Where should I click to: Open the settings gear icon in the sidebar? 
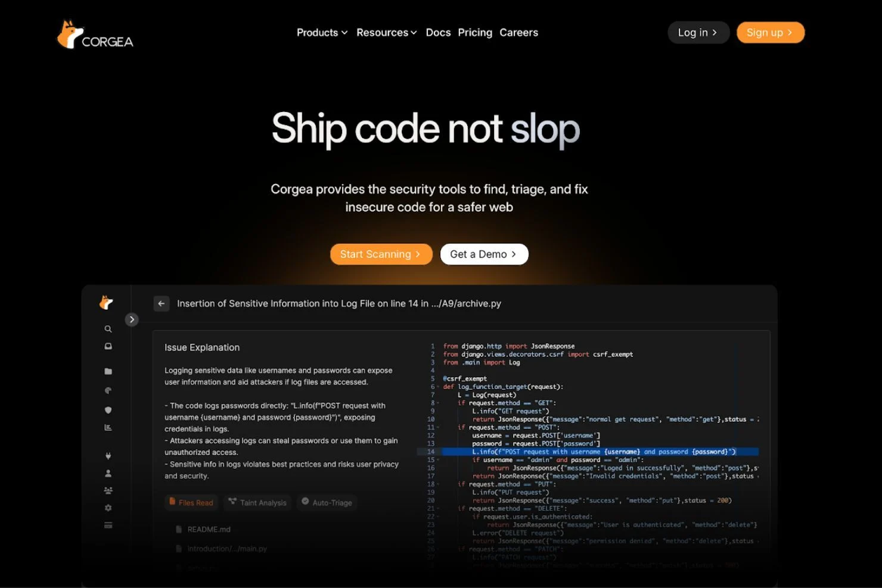(108, 508)
